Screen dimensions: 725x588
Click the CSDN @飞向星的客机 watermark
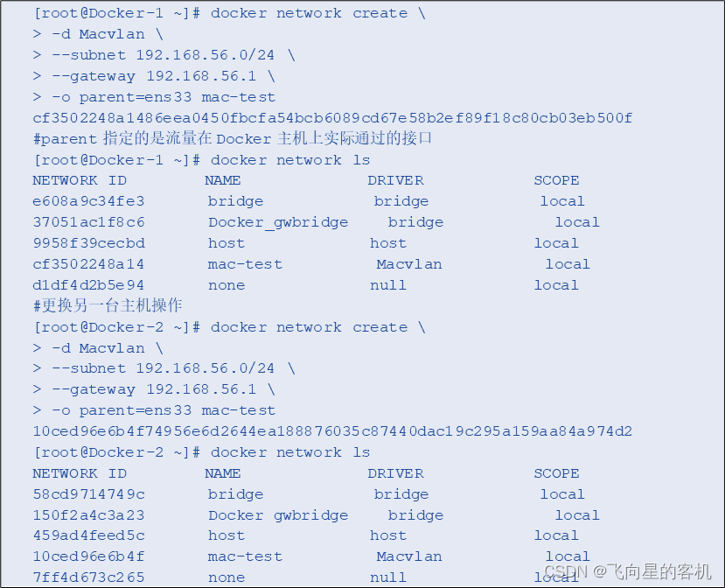tap(627, 571)
